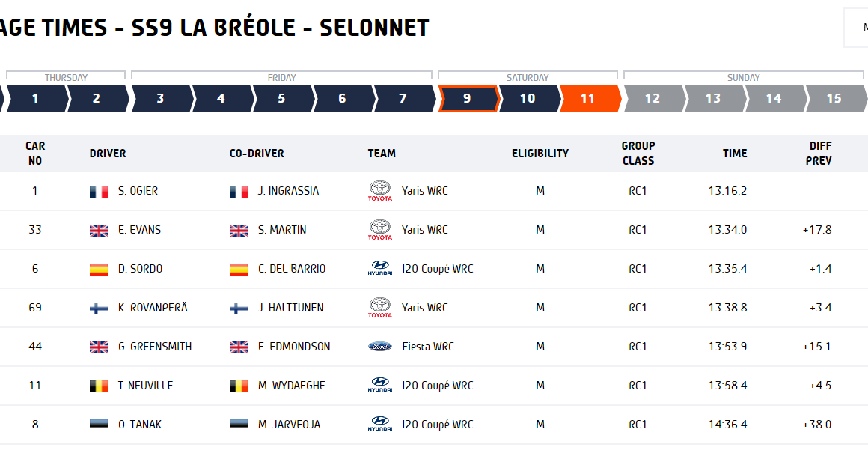Click the DRIVER column header
The height and width of the screenshot is (465, 868).
coord(108,154)
